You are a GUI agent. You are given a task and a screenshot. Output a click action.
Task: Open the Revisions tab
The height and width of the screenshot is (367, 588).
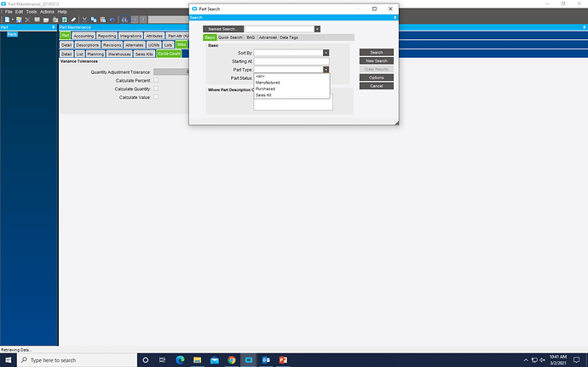coord(112,45)
